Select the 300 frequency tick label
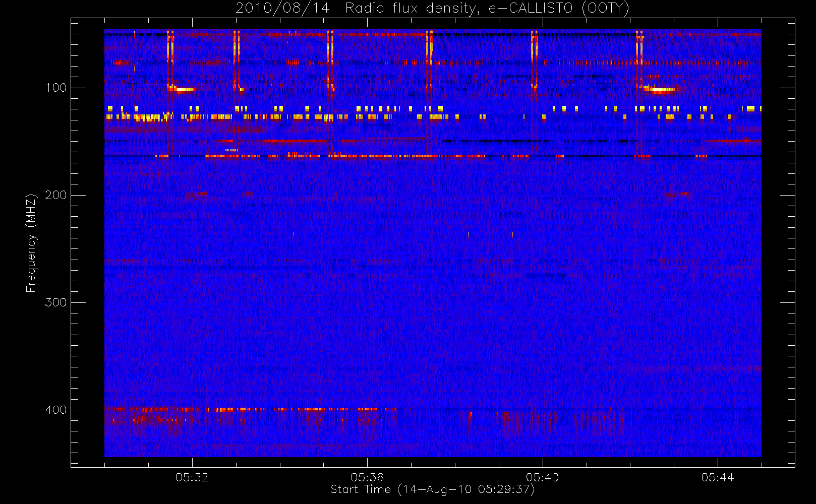 [x=56, y=302]
